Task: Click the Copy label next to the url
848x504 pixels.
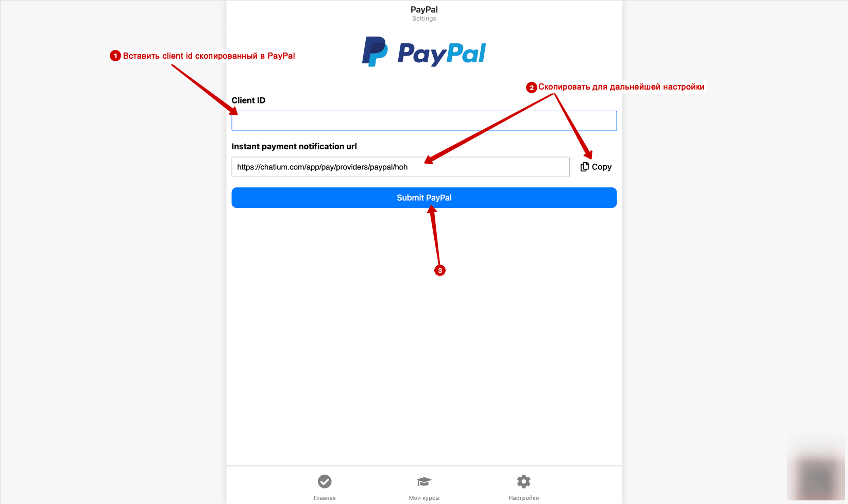Action: [x=602, y=167]
